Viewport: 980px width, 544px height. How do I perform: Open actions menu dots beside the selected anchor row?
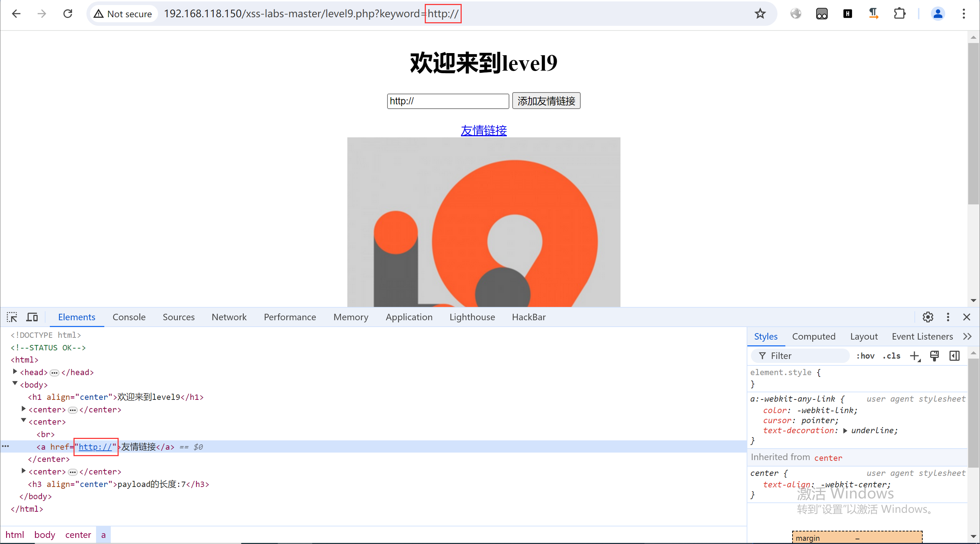pos(5,446)
